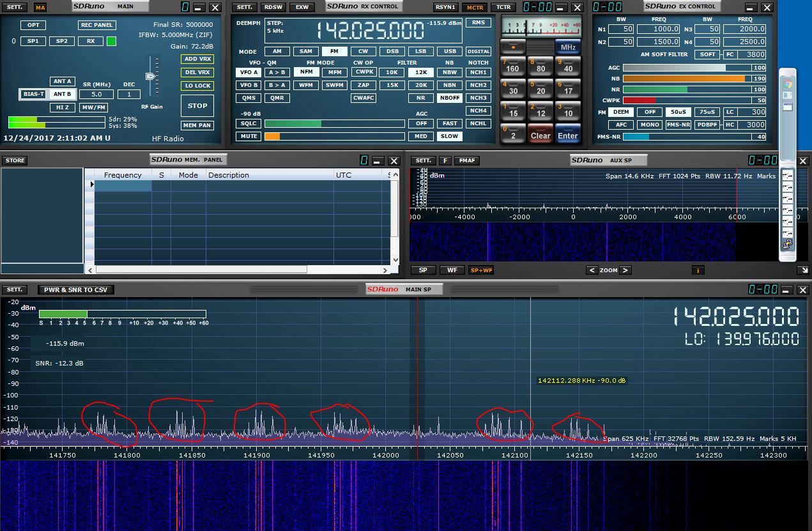The height and width of the screenshot is (531, 812).
Task: Open the RDSW window from RX Control
Action: point(273,8)
